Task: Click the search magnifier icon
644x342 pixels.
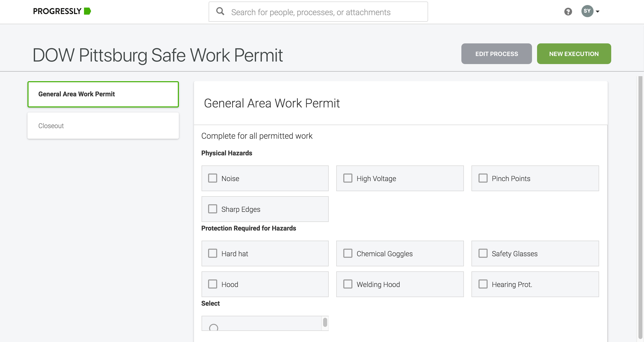Action: [220, 11]
